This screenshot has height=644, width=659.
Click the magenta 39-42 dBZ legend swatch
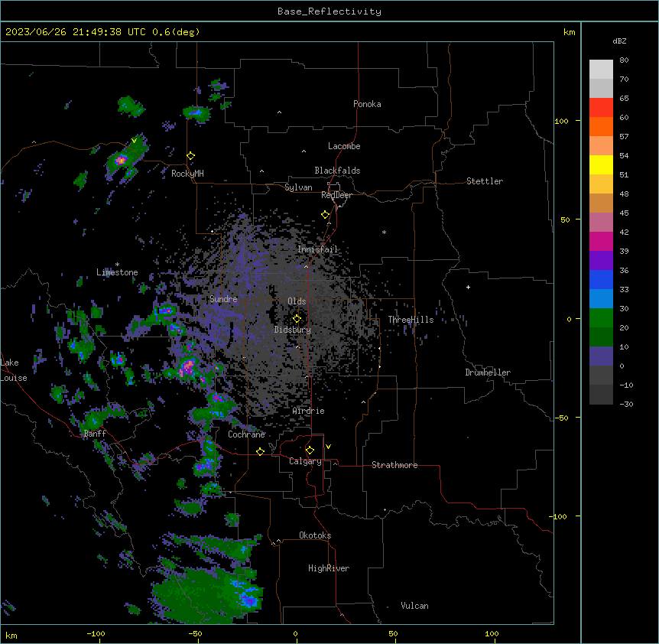click(601, 241)
